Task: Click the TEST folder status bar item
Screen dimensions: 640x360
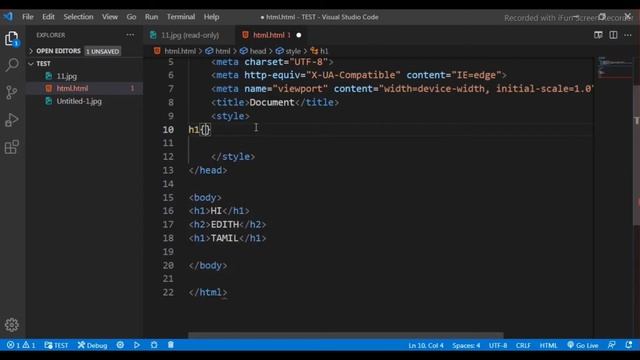Action: click(56, 345)
